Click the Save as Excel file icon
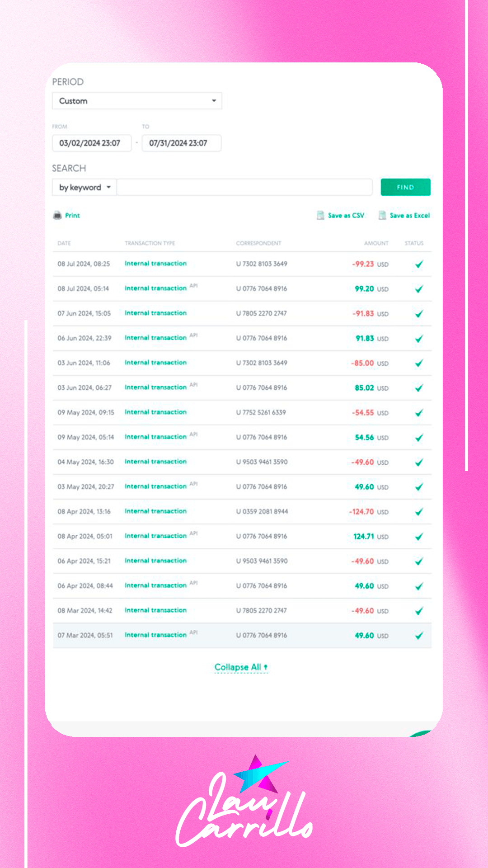The height and width of the screenshot is (868, 488). [x=382, y=216]
